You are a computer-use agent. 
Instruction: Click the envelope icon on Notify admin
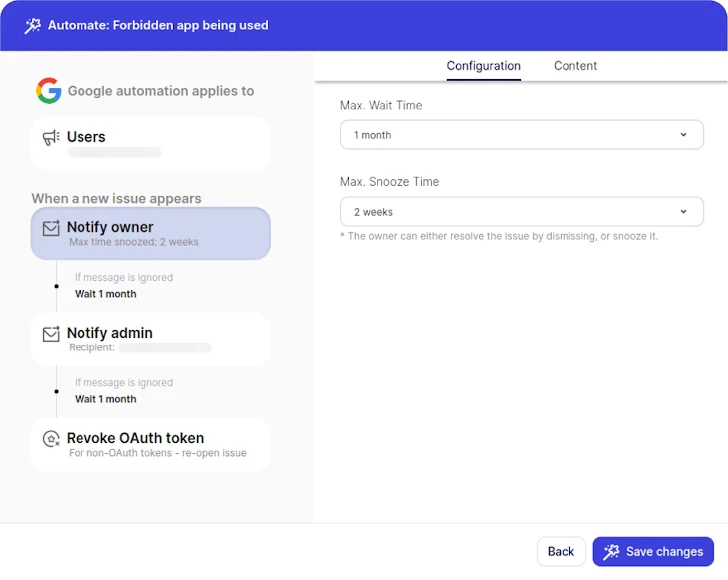tap(51, 335)
